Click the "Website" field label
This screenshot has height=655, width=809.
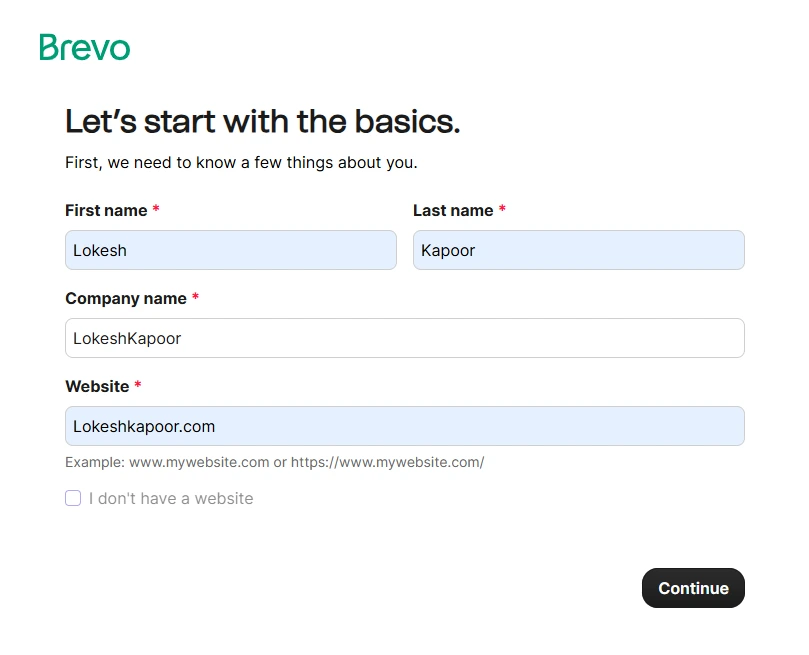click(97, 386)
